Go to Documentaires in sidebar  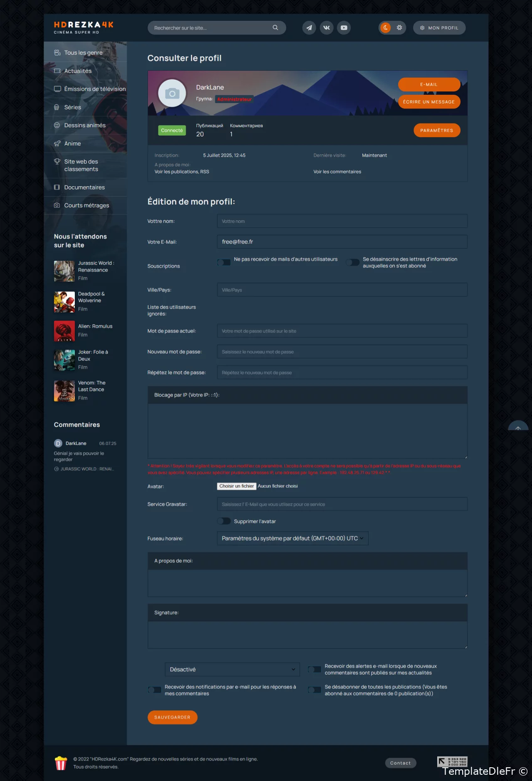point(84,187)
